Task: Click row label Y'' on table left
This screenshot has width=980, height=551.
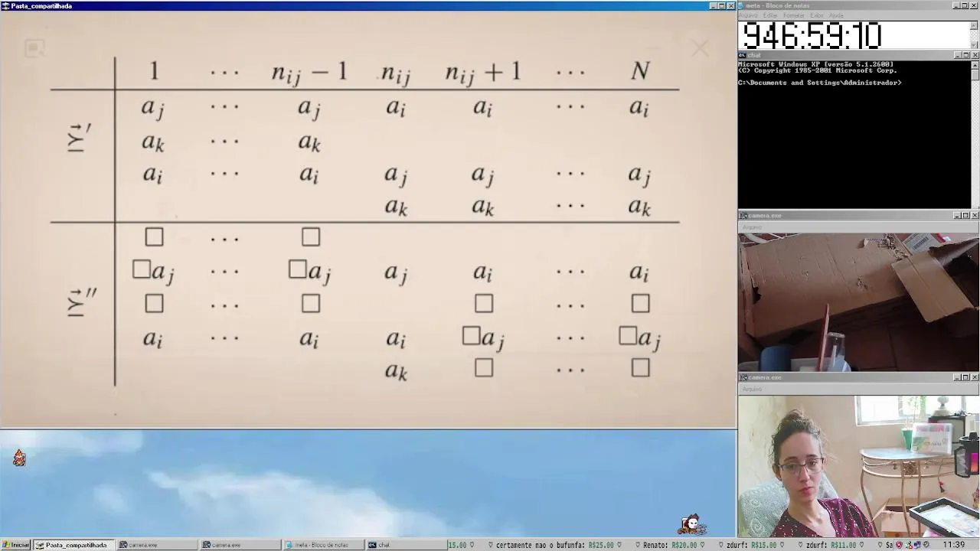Action: pos(81,302)
